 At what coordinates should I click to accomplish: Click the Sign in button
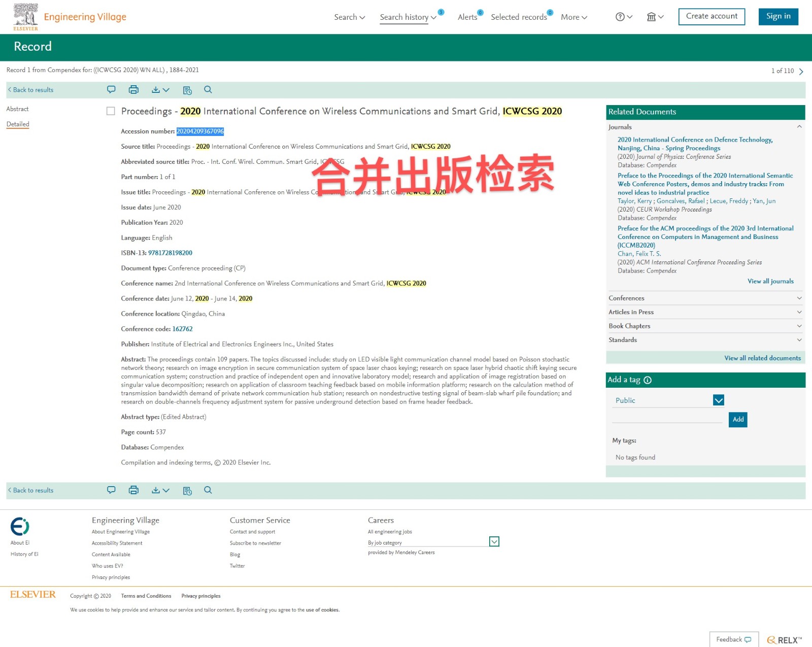(778, 16)
